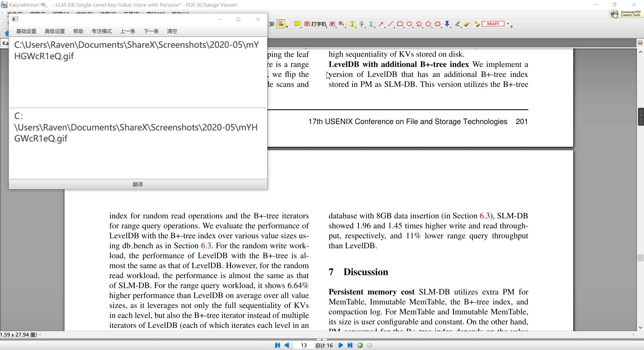Select the yellow highlight text tool
Screen dimensions: 644x350
point(352,24)
